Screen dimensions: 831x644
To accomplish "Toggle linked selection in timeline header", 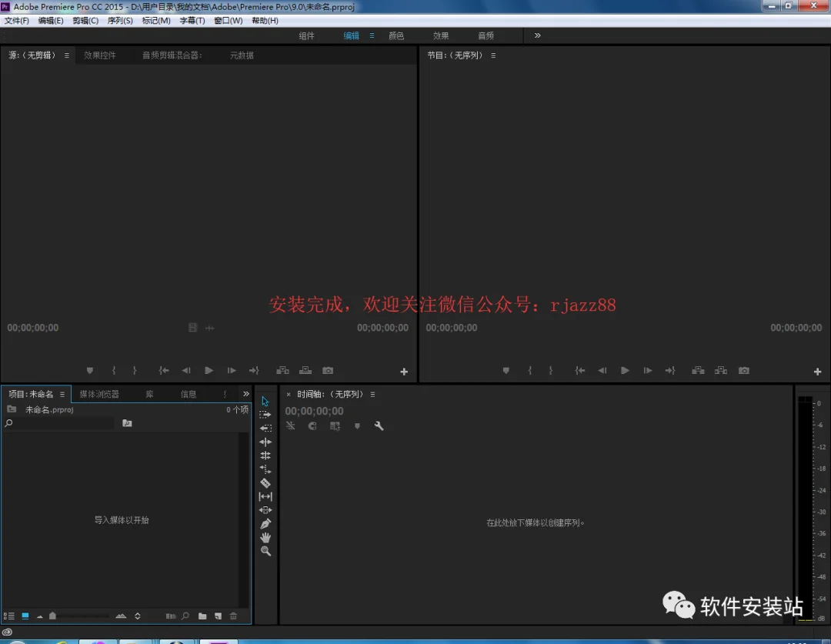I will click(335, 425).
